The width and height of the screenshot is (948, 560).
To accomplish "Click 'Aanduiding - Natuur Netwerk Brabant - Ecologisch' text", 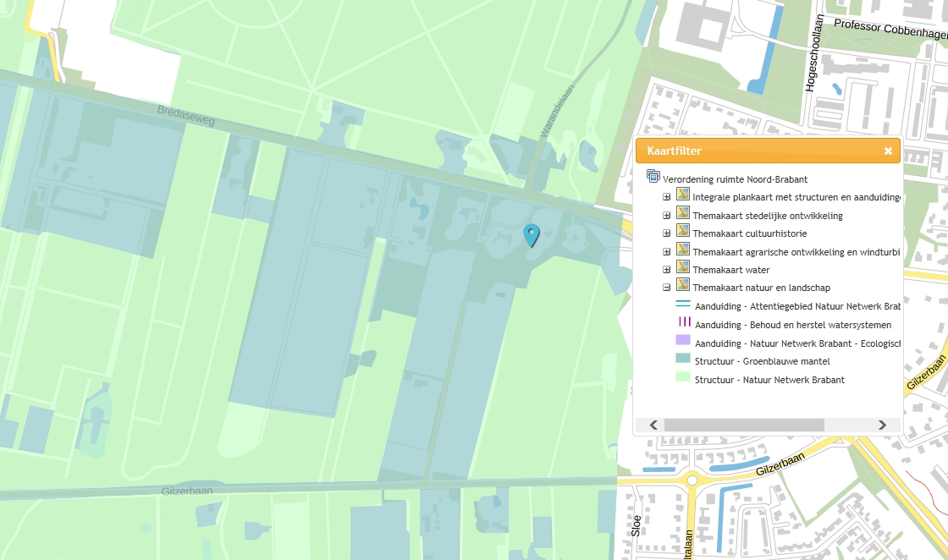I will coord(797,343).
